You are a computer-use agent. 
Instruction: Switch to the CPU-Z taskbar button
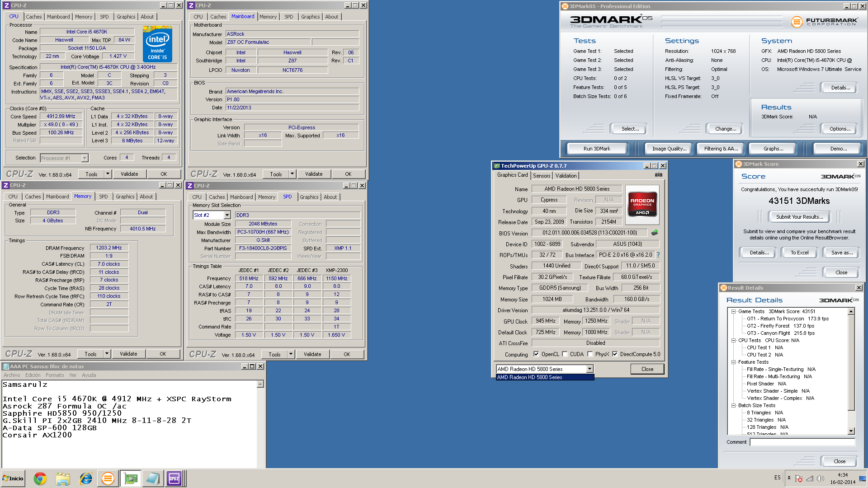click(174, 479)
